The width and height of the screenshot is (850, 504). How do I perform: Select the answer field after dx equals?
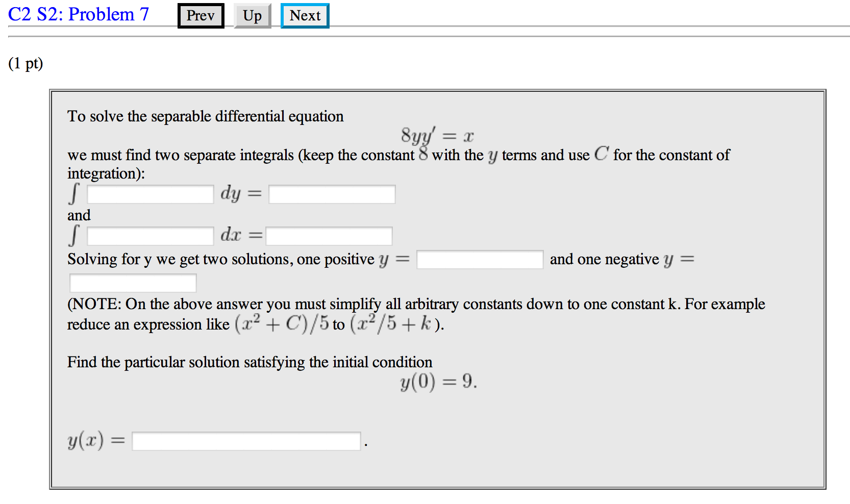[x=329, y=236]
